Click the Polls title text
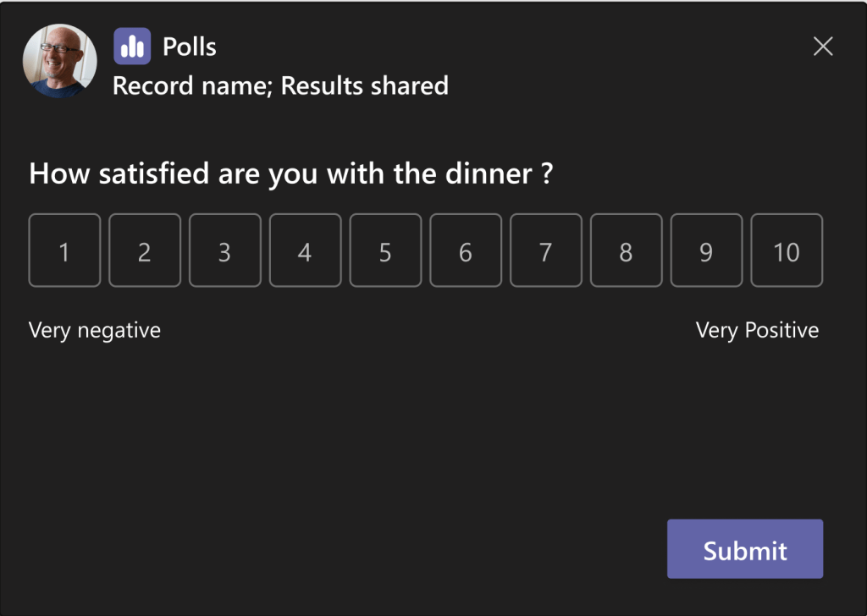Viewport: 867px width, 616px height. pyautogui.click(x=190, y=47)
